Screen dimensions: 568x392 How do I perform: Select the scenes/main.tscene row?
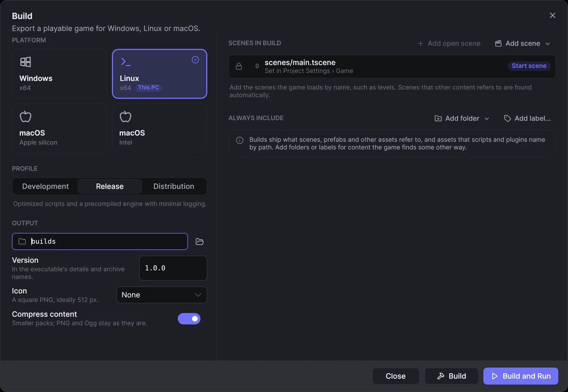392,66
